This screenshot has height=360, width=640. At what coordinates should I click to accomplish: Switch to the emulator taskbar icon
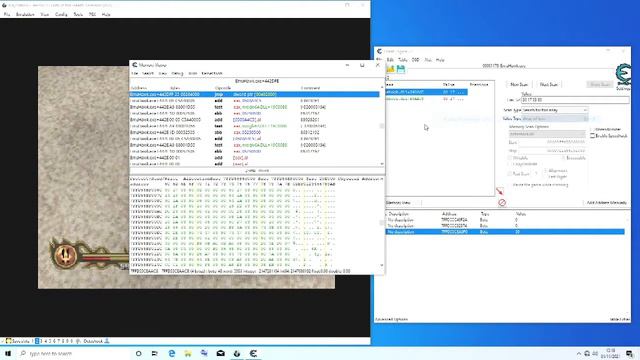point(237,353)
